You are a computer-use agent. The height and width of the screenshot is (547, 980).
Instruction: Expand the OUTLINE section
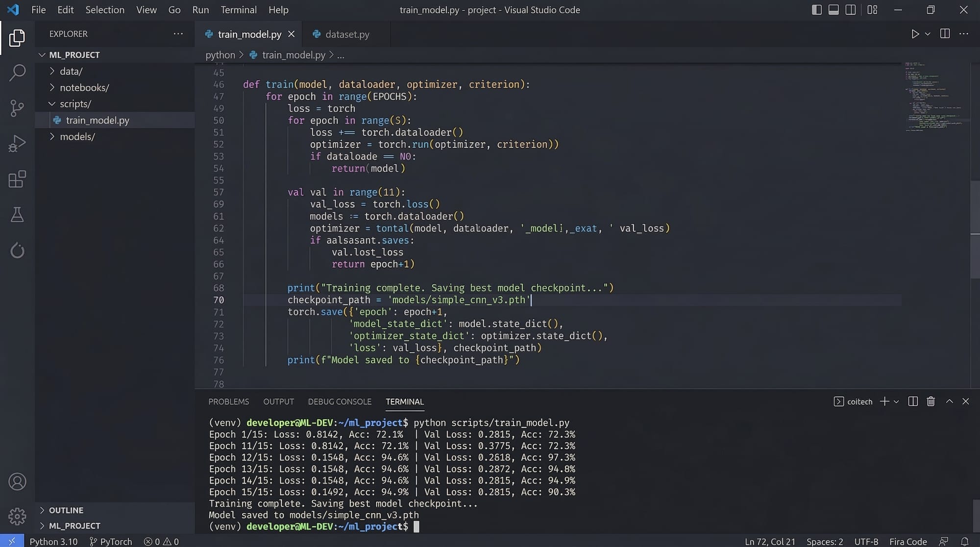tap(66, 510)
